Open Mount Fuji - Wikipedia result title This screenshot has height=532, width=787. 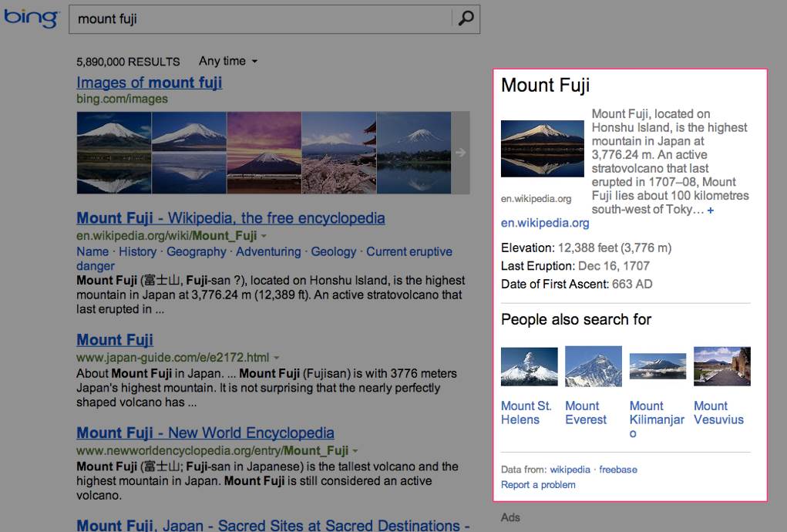pyautogui.click(x=231, y=218)
